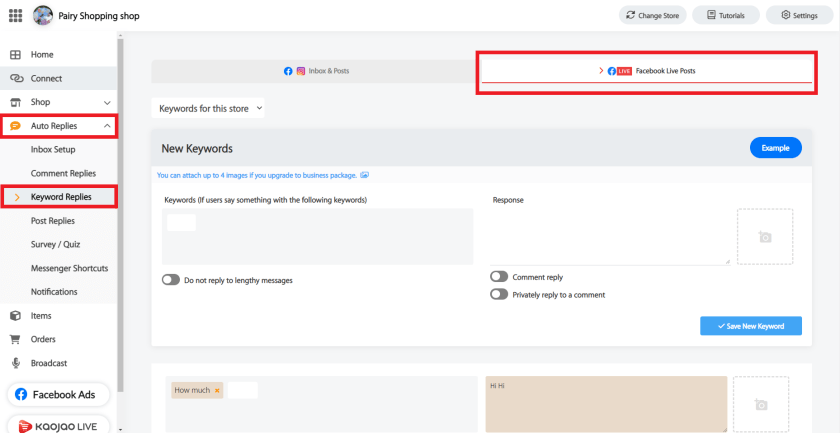Image resolution: width=840 pixels, height=433 pixels.
Task: Open Post Replies submenu item
Action: click(52, 221)
